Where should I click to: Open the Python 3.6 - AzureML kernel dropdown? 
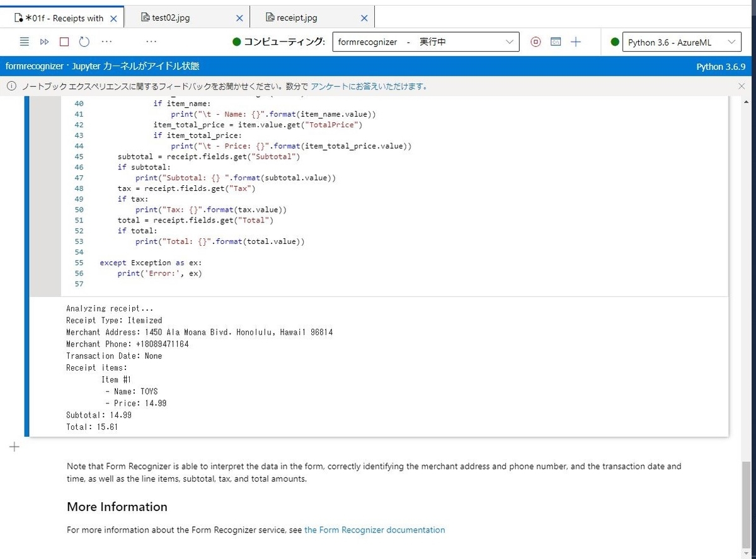[x=682, y=42]
